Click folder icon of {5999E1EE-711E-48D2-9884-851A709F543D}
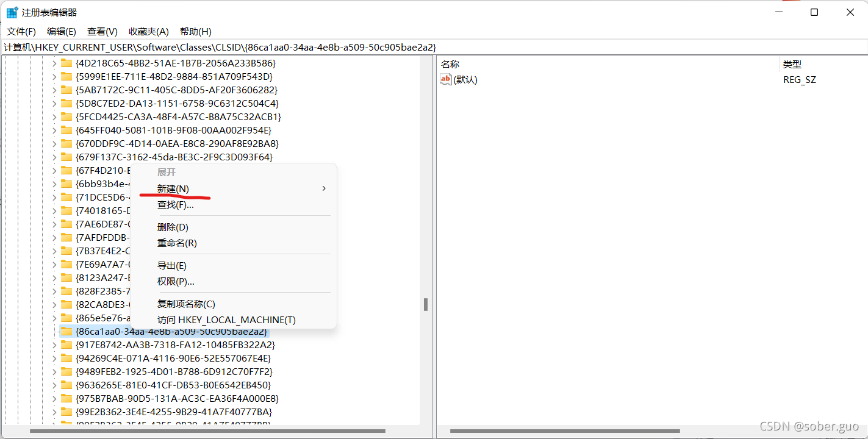This screenshot has width=868, height=439. click(x=66, y=76)
